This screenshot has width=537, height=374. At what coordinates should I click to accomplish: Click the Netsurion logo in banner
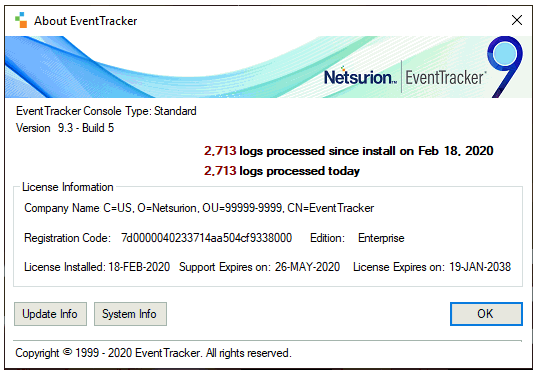(x=360, y=76)
